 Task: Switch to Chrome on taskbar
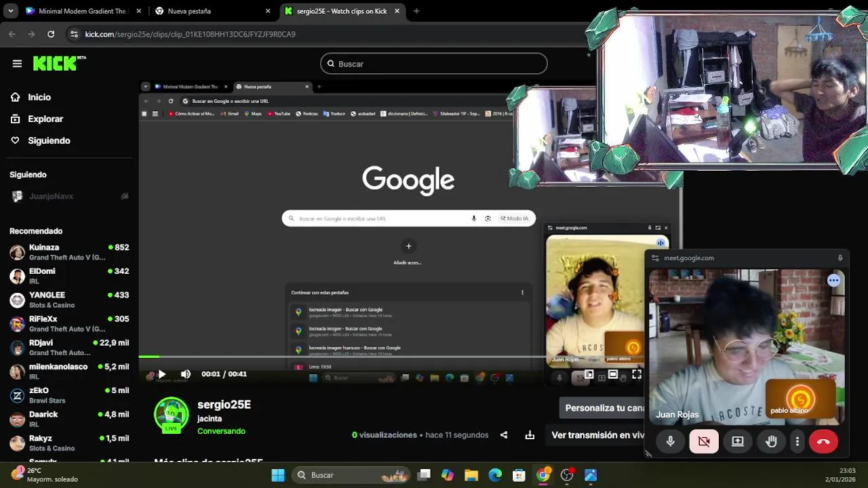(542, 475)
